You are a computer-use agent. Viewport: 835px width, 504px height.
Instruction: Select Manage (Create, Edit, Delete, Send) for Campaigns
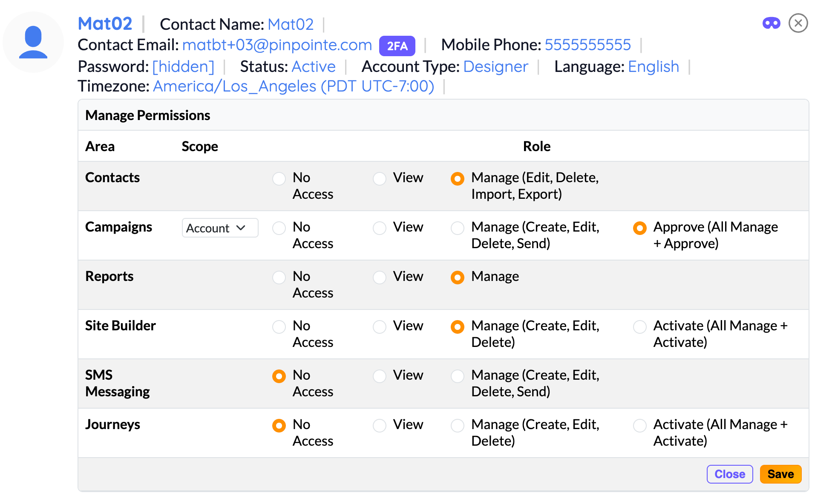click(x=458, y=228)
